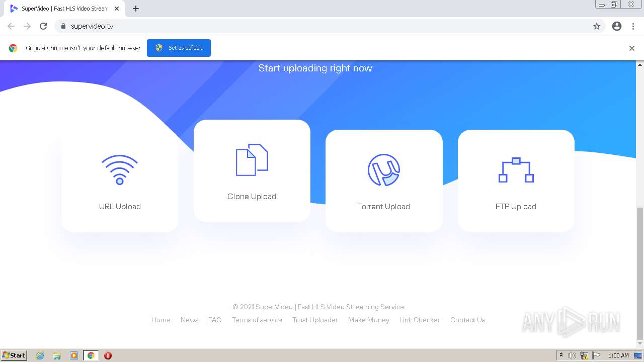Open the Contact Us link

[468, 320]
